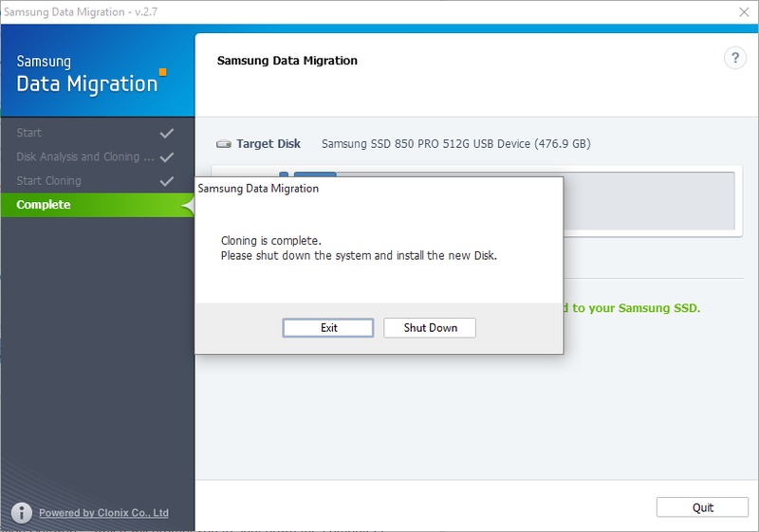Click the info circle icon
The image size is (759, 532).
click(x=21, y=512)
